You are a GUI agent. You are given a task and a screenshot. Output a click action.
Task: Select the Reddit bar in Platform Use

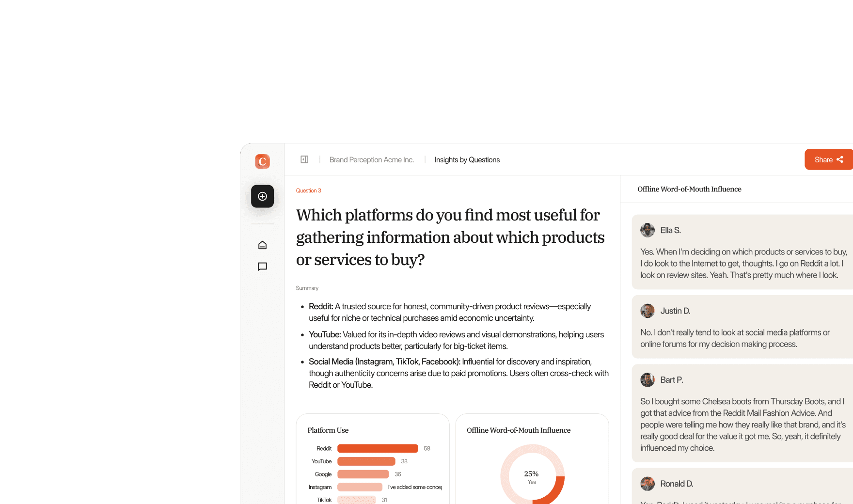tap(378, 448)
